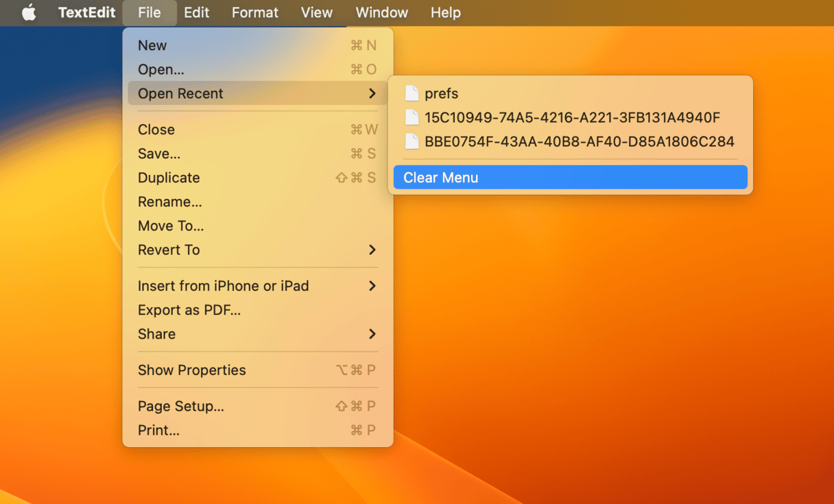This screenshot has height=504, width=834.
Task: Open recent file BBE0754F-43AA-40B8-AF40-D85A1806C284
Action: pos(571,141)
